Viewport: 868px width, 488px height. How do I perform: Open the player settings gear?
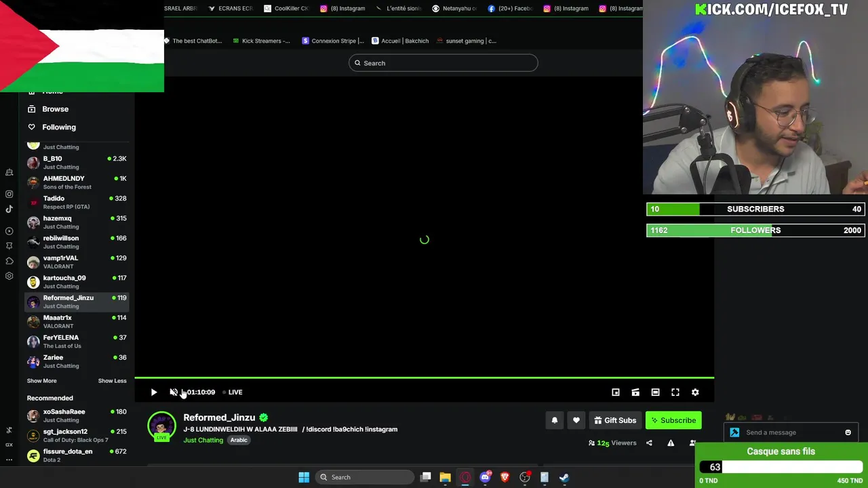695,392
